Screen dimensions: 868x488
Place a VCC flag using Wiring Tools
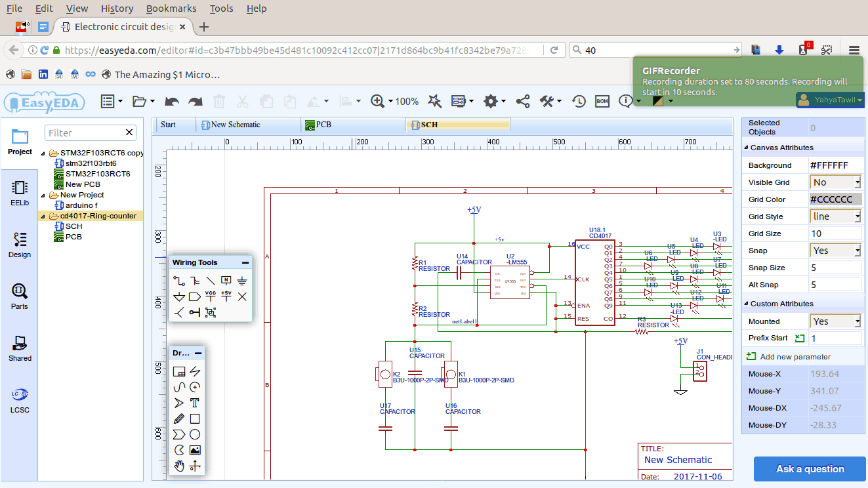tap(210, 296)
